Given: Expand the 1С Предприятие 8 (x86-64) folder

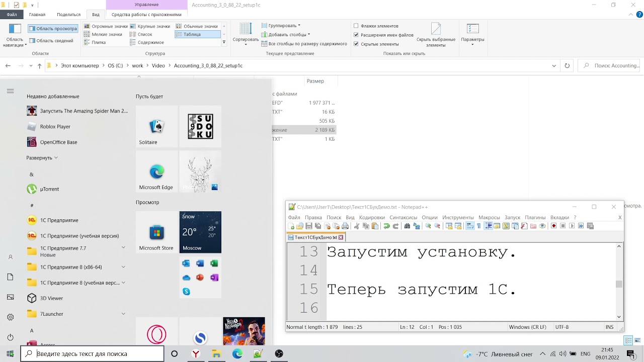Looking at the screenshot, I should pyautogui.click(x=123, y=267).
